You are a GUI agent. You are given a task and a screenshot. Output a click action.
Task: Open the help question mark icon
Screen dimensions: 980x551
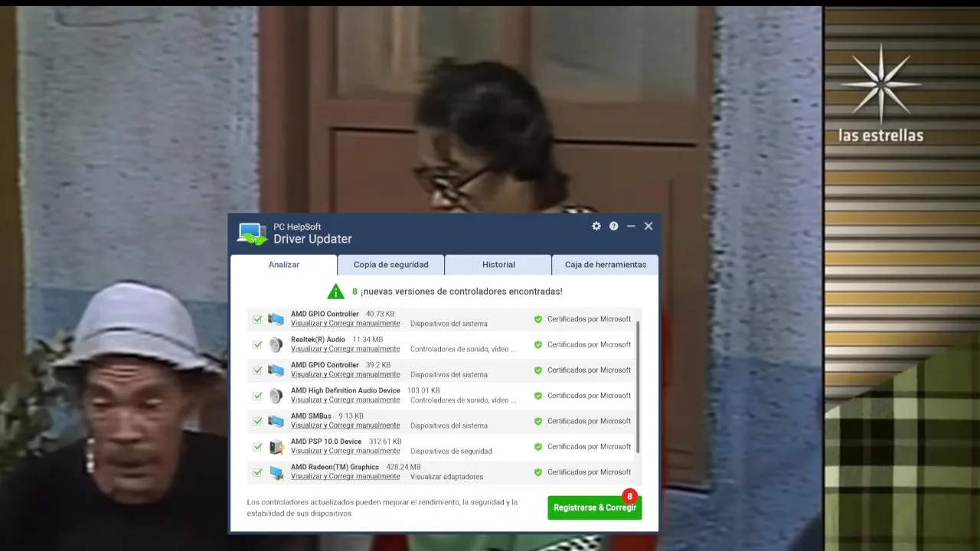(613, 226)
